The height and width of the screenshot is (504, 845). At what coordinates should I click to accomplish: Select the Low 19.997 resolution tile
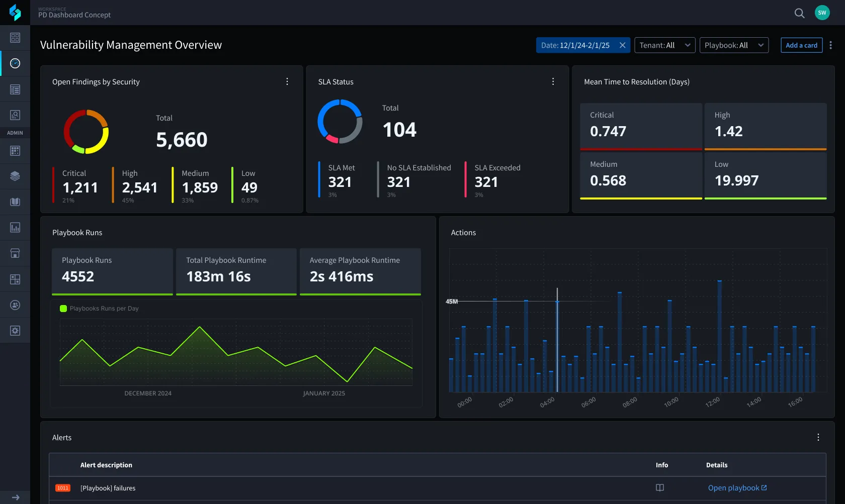click(x=766, y=176)
